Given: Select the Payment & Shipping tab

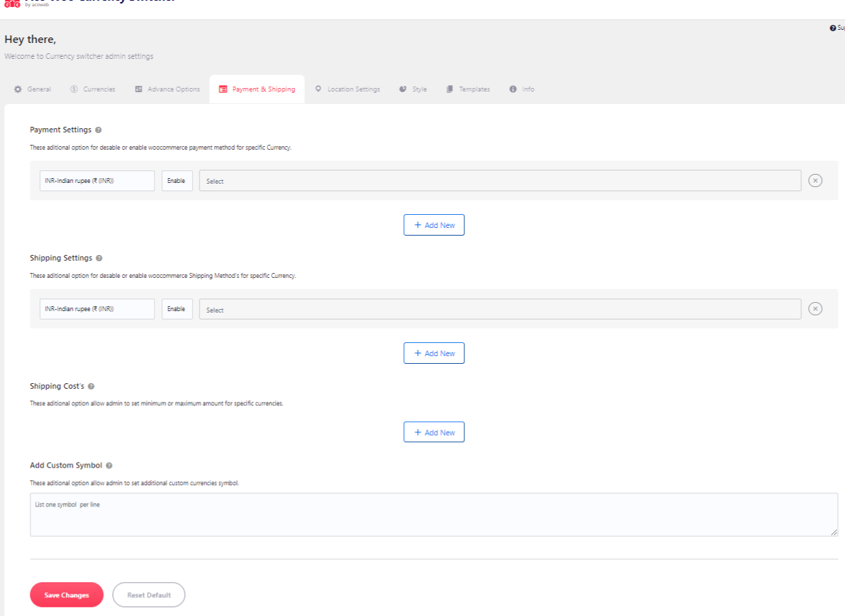Looking at the screenshot, I should click(x=256, y=89).
